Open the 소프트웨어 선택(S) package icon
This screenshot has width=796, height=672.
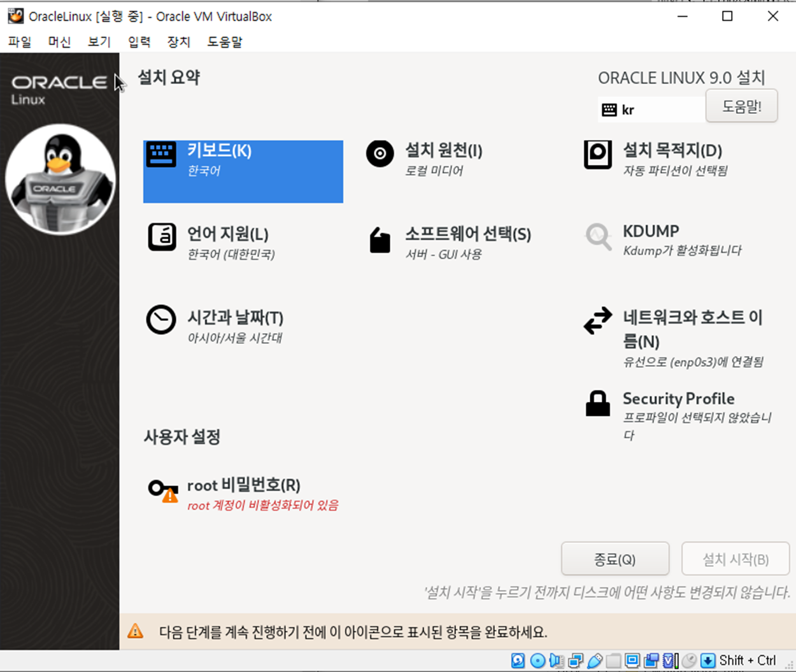[380, 240]
